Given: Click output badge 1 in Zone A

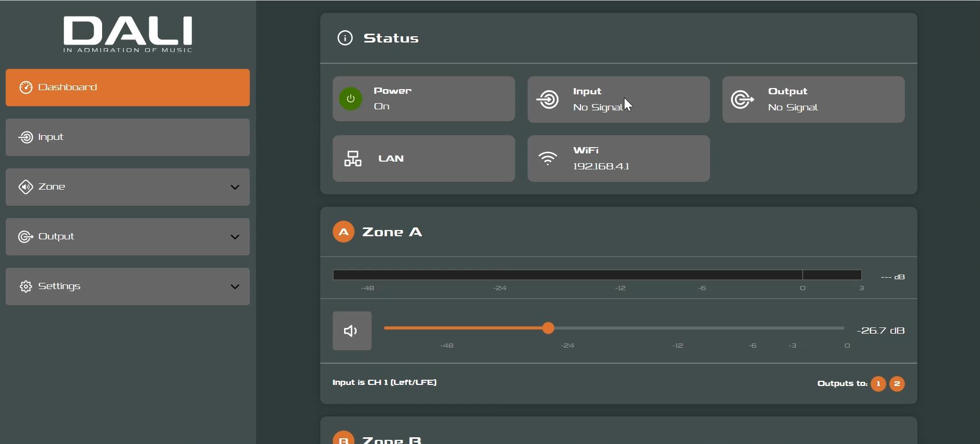Looking at the screenshot, I should pyautogui.click(x=878, y=384).
